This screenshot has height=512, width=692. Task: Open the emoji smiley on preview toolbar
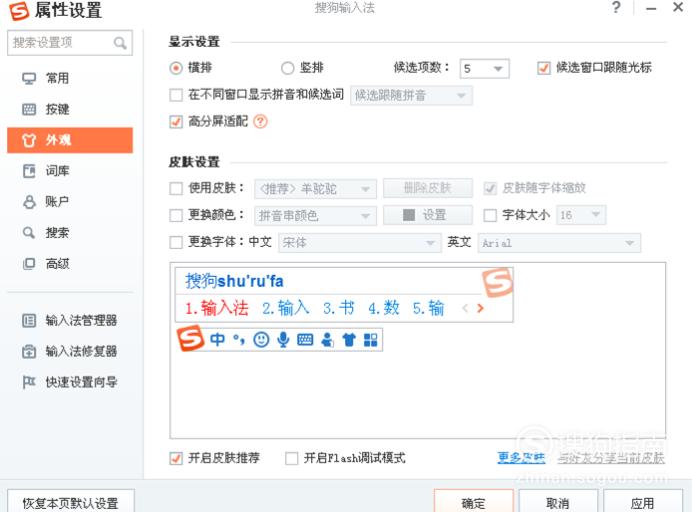click(x=261, y=339)
